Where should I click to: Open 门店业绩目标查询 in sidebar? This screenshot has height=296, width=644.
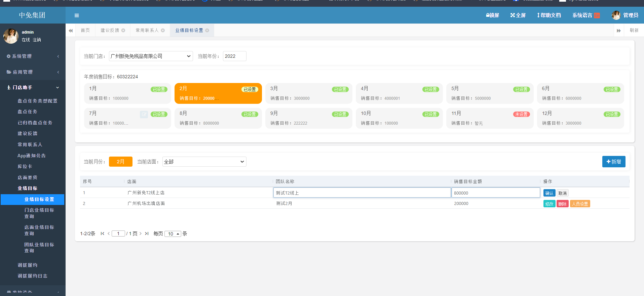(x=39, y=213)
